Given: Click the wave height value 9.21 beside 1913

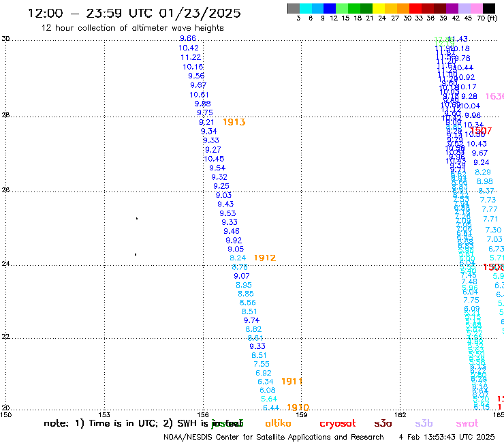Looking at the screenshot, I should point(206,122).
